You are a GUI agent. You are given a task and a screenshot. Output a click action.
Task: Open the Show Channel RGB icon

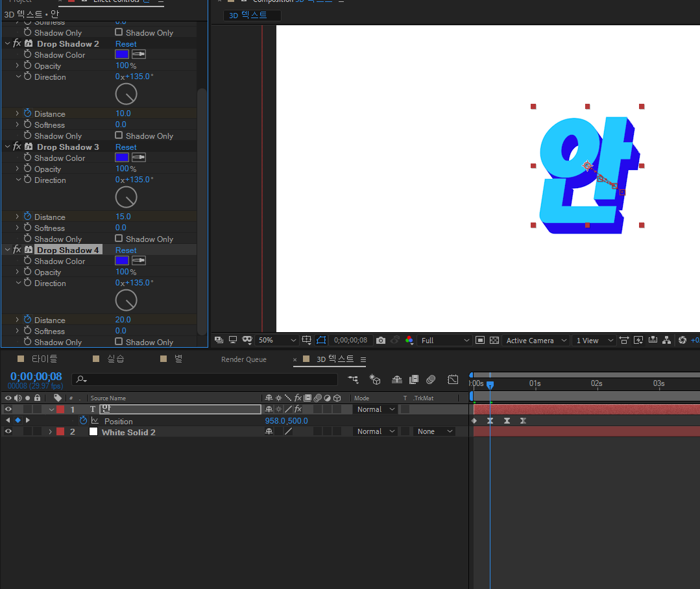(x=409, y=341)
